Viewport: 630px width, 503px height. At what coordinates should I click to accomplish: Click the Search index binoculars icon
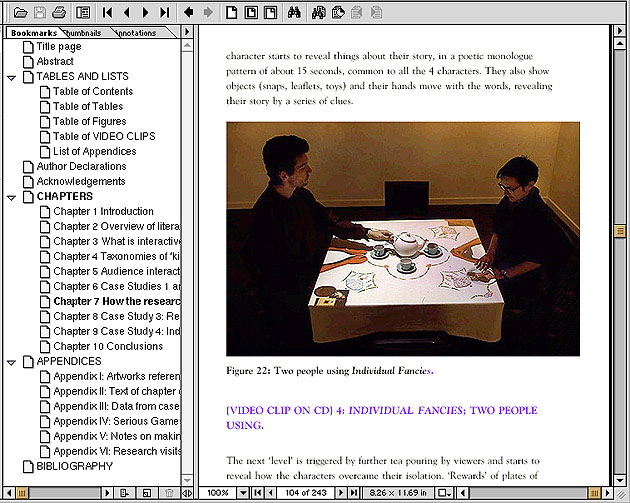320,13
